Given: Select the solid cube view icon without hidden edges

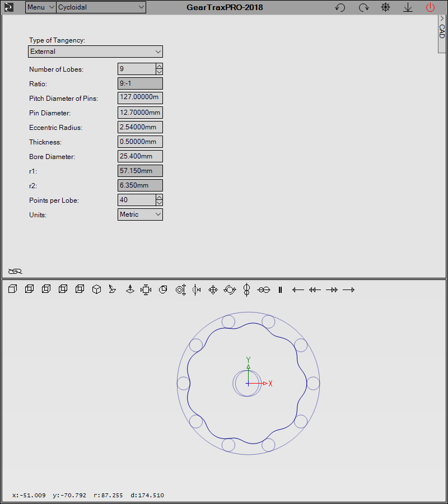Looking at the screenshot, I should [12, 290].
